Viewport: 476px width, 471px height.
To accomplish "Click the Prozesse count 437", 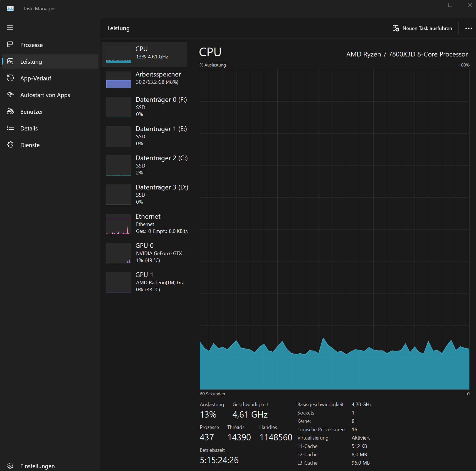I will click(x=207, y=437).
